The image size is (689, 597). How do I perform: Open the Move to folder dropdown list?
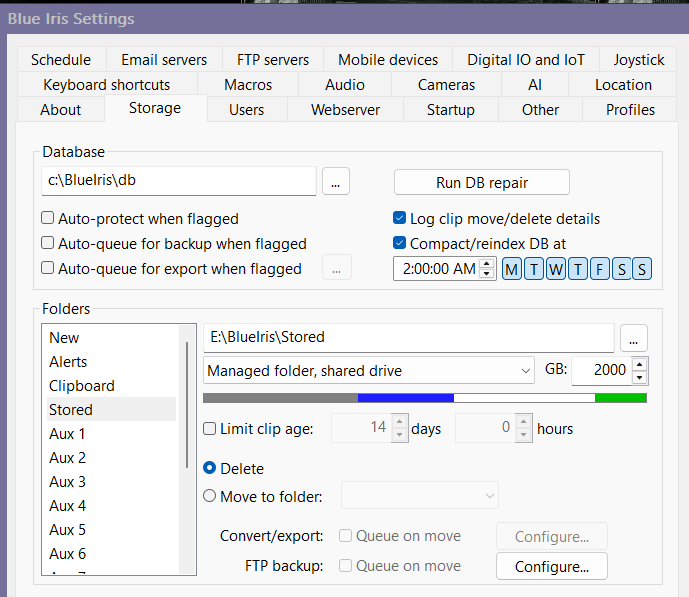[x=420, y=495]
